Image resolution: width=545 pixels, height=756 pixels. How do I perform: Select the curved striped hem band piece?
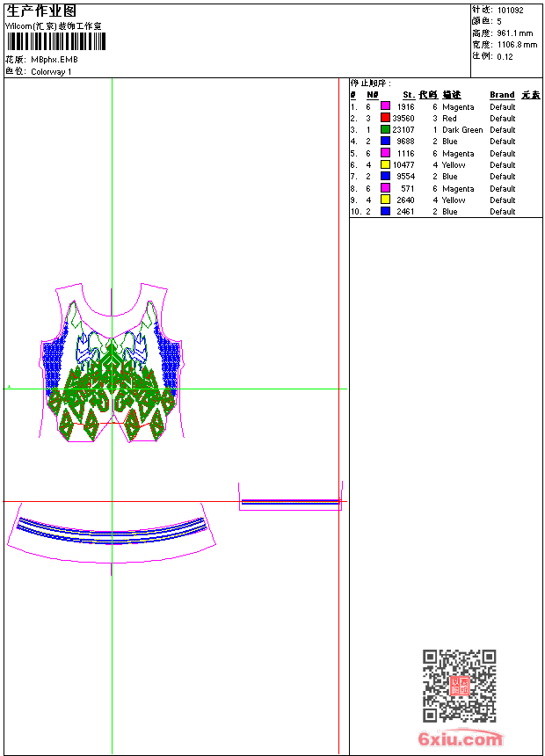click(112, 539)
